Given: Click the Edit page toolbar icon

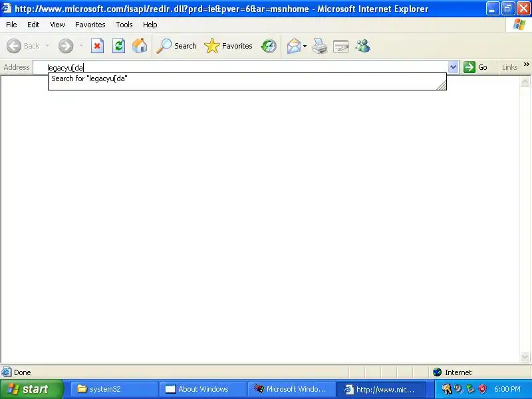Looking at the screenshot, I should tap(341, 46).
